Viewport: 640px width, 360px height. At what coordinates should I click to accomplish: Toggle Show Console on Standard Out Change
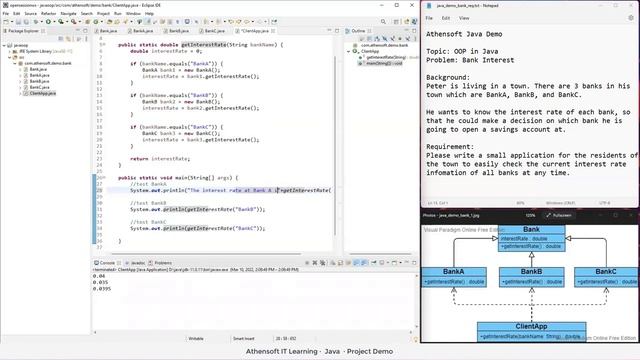(356, 263)
